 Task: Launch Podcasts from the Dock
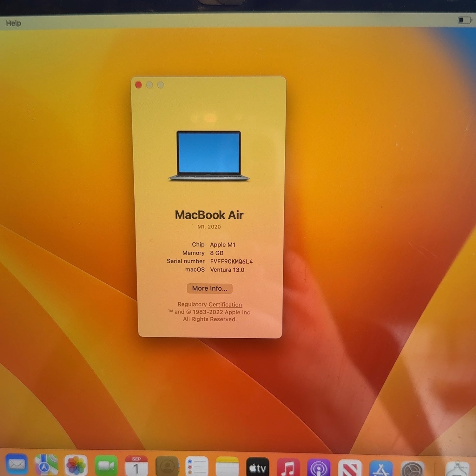319,467
